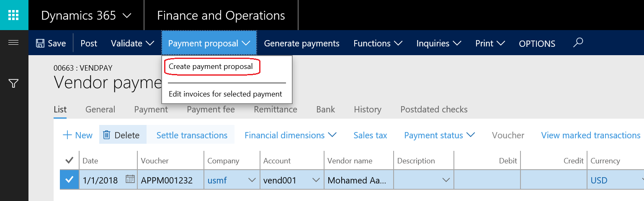Click the Delete button
Screen dimensions: 644x201
coord(122,135)
